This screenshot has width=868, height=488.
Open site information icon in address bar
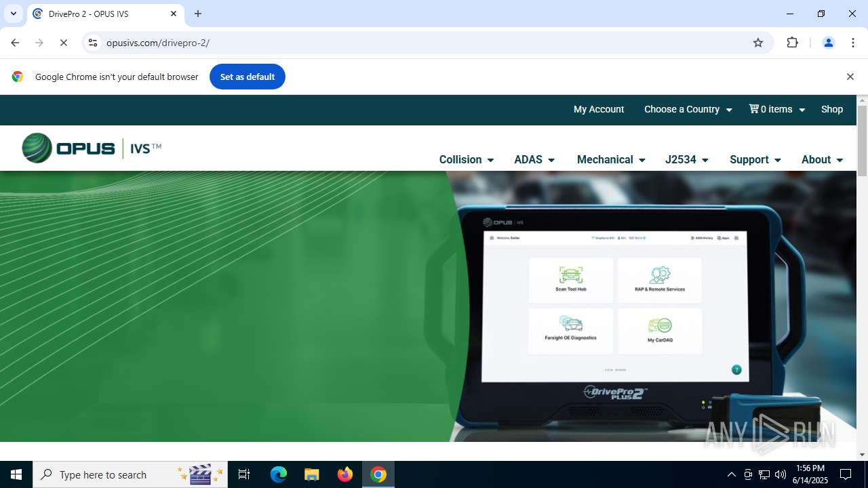click(93, 43)
